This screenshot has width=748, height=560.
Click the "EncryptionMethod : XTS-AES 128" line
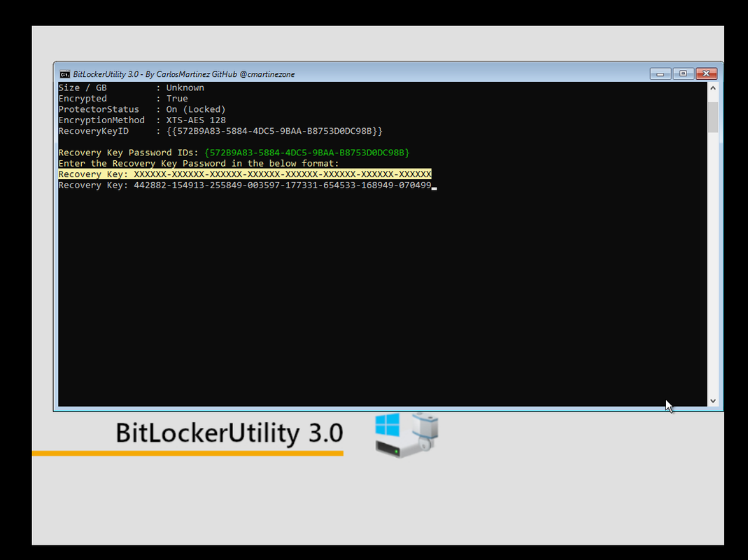click(x=142, y=120)
